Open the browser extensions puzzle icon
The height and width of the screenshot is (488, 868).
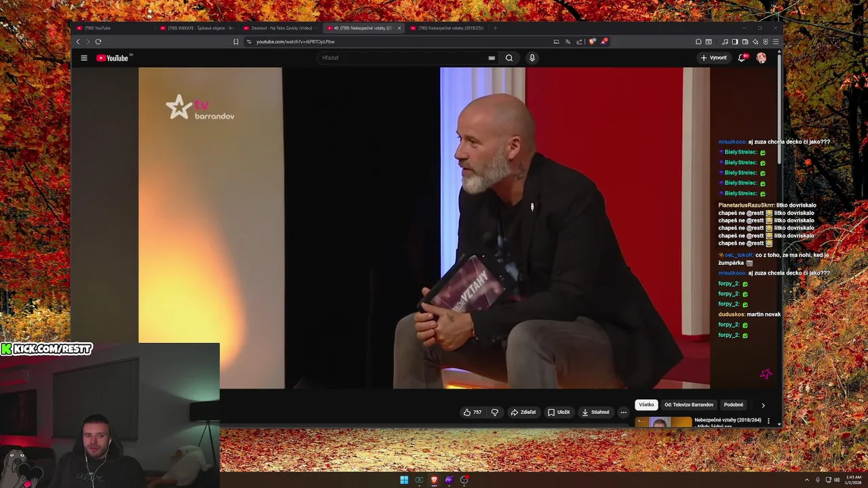pyautogui.click(x=698, y=41)
